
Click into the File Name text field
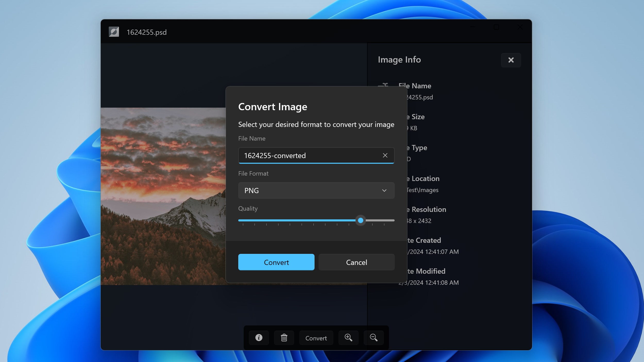tap(309, 156)
